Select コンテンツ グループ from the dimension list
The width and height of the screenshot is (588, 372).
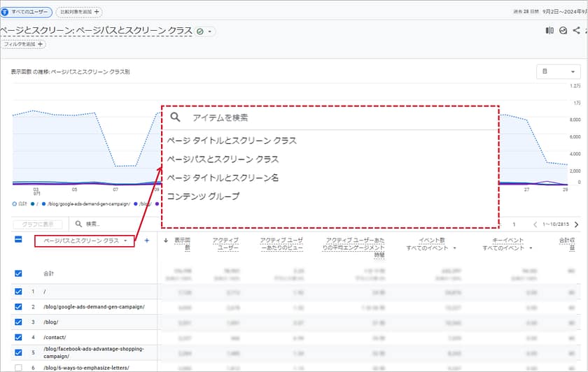(202, 196)
